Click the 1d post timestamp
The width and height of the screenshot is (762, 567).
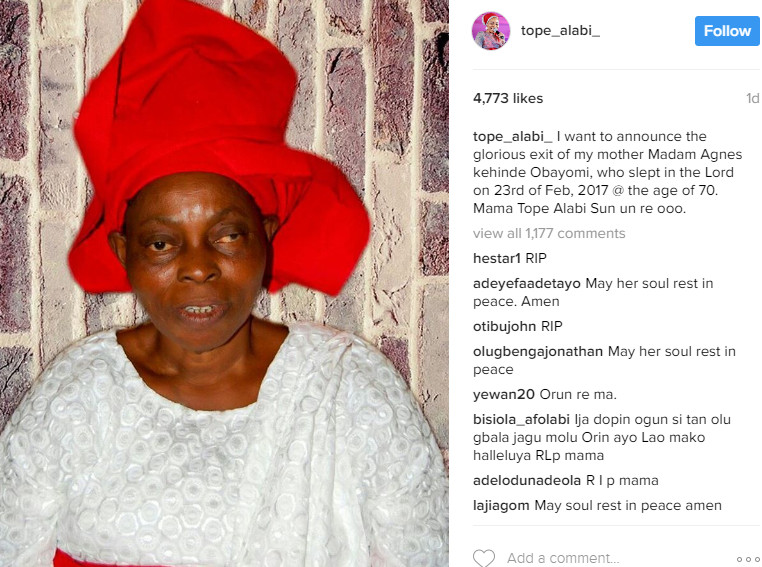(752, 99)
